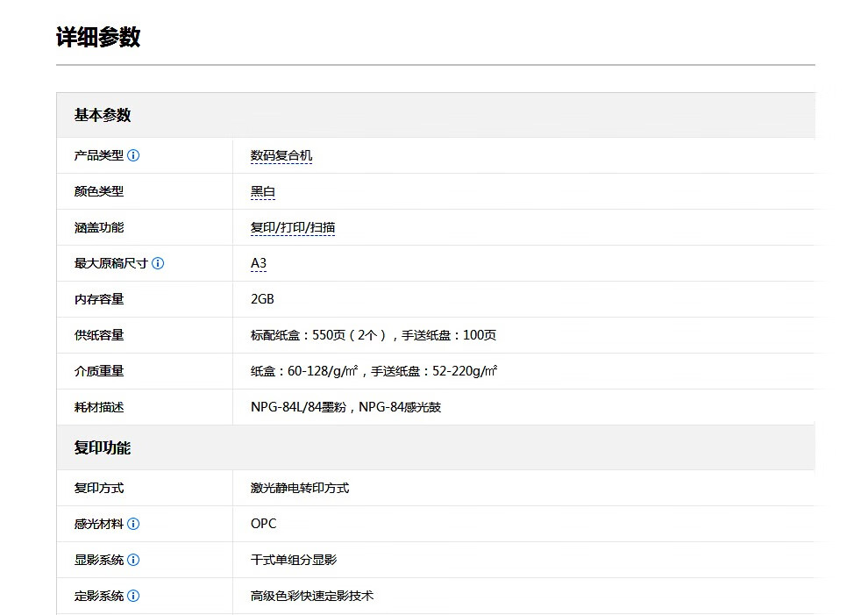Click the 供纸容量 value starting with 标配纸盒

374,335
